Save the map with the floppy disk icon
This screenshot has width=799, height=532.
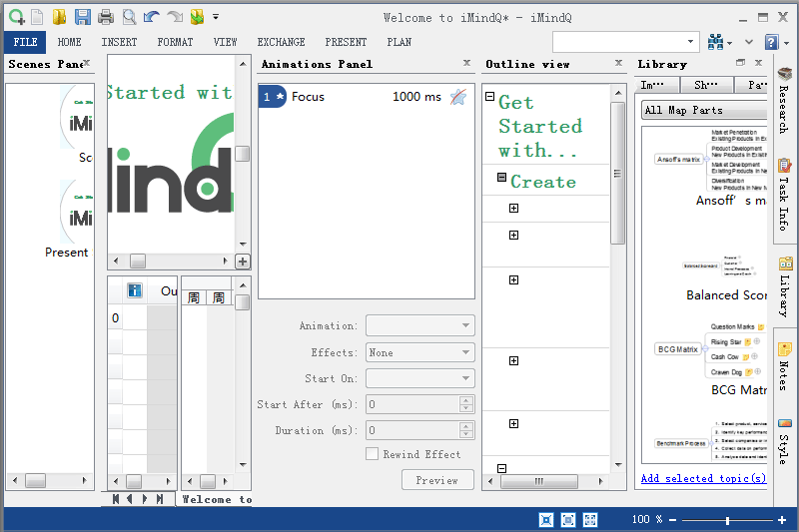tap(83, 17)
